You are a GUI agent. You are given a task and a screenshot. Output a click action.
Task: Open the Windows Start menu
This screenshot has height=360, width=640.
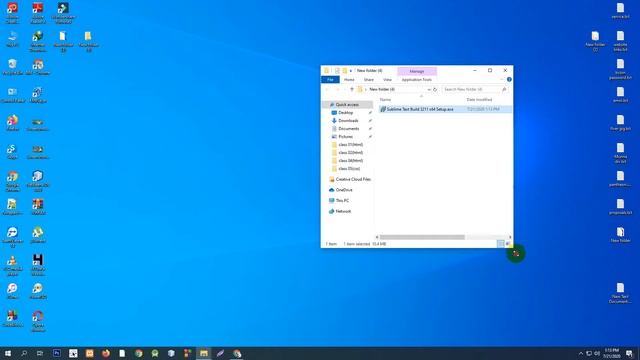point(8,353)
